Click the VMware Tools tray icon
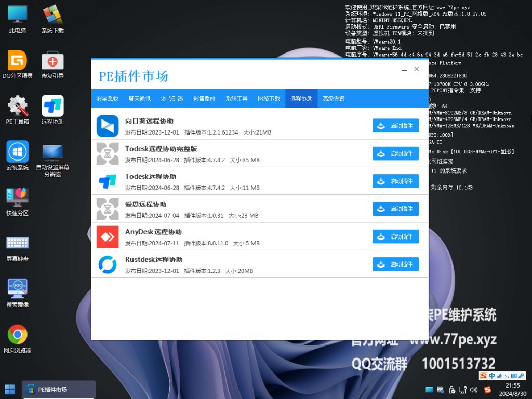This screenshot has width=532, height=399. point(441,390)
